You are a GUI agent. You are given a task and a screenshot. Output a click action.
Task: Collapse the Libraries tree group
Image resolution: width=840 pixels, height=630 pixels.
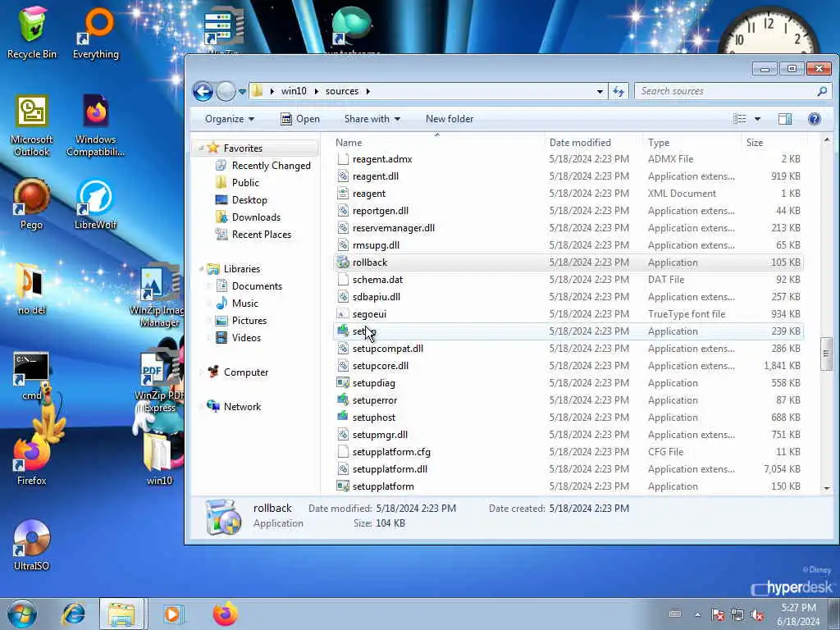coord(202,269)
